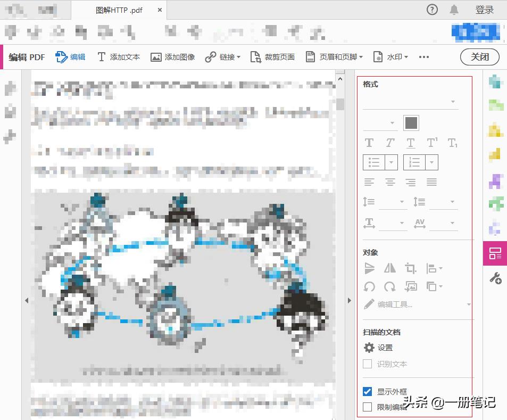Select the crop object icon in 对象 panel
The image size is (507, 420).
pyautogui.click(x=410, y=268)
